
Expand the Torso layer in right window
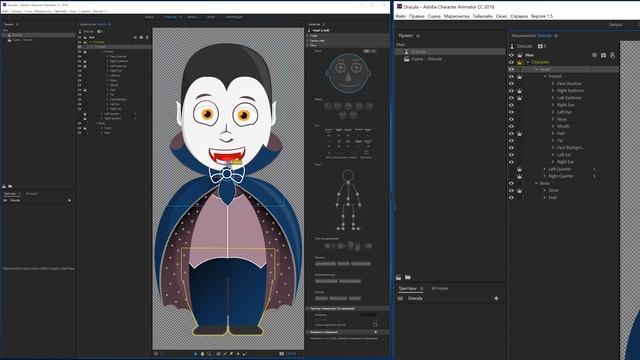[544, 191]
